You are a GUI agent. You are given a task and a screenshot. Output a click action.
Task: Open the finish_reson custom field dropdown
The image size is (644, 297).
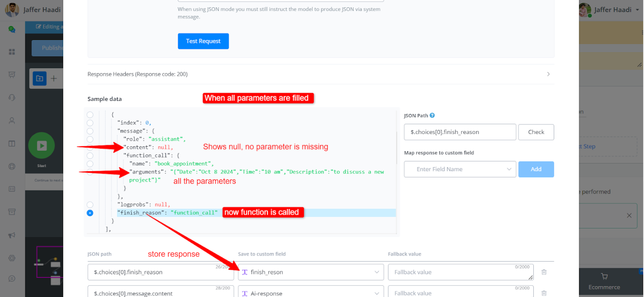pyautogui.click(x=311, y=272)
